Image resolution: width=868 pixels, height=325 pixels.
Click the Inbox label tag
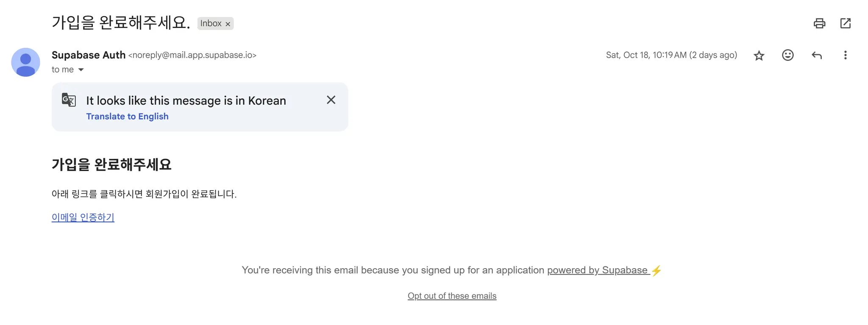coord(211,23)
